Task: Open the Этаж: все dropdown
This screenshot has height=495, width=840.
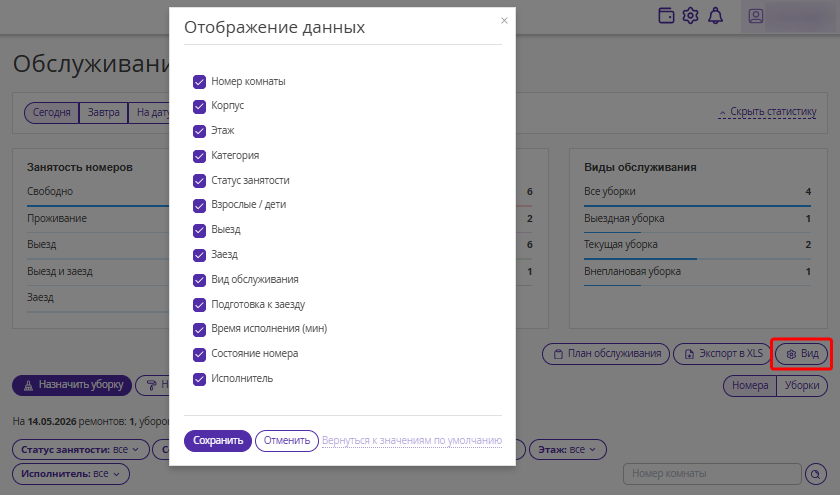Action: (x=567, y=449)
